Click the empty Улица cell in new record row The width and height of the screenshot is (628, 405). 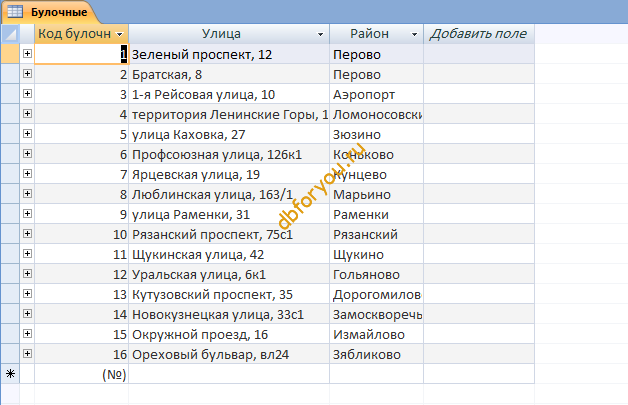pos(229,374)
